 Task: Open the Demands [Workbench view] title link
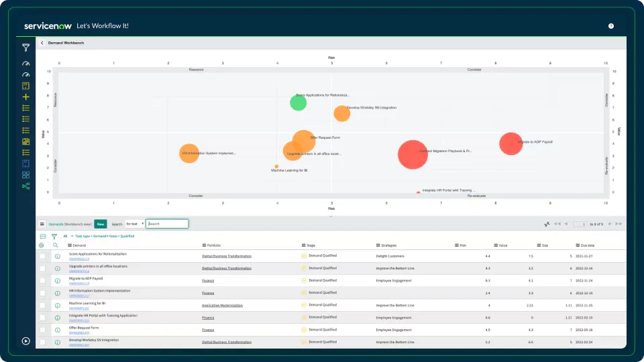pos(70,224)
